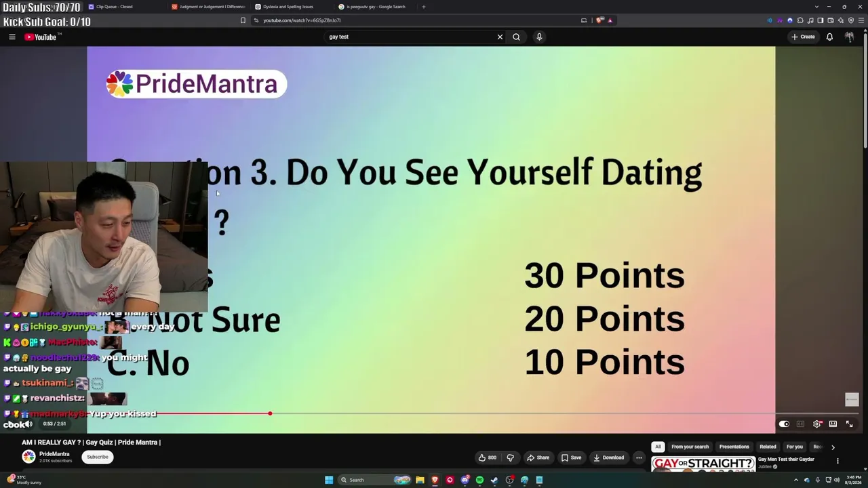Viewport: 868px width, 488px height.
Task: Like the video with 800 likes
Action: pos(488,457)
